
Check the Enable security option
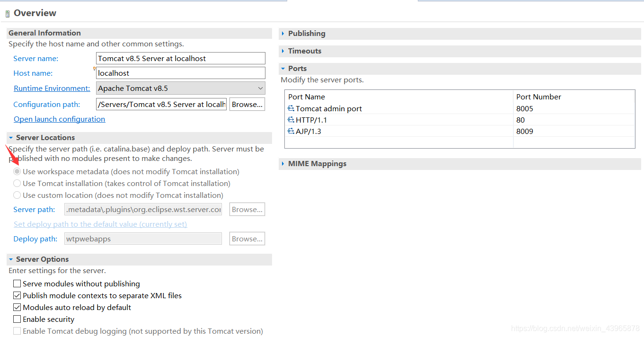click(17, 319)
